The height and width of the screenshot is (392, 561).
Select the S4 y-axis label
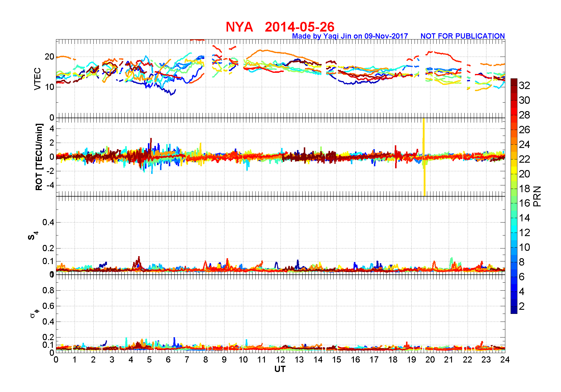[33, 236]
